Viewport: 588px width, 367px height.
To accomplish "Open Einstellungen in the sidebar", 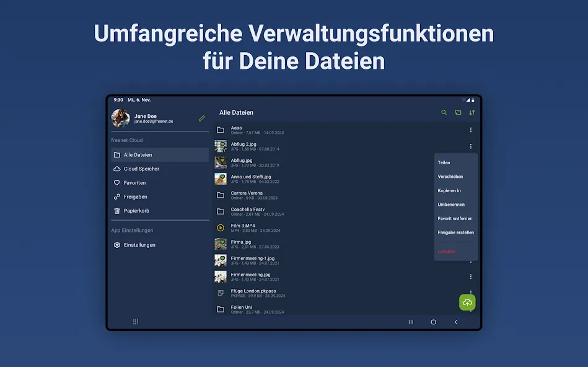I will coord(160,245).
